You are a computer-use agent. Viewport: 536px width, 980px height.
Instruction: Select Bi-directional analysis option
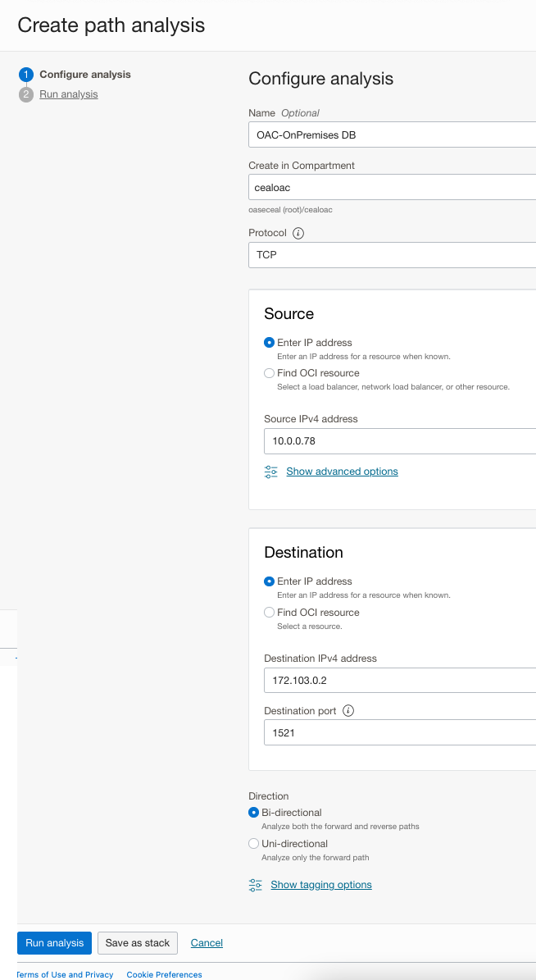pyautogui.click(x=253, y=812)
